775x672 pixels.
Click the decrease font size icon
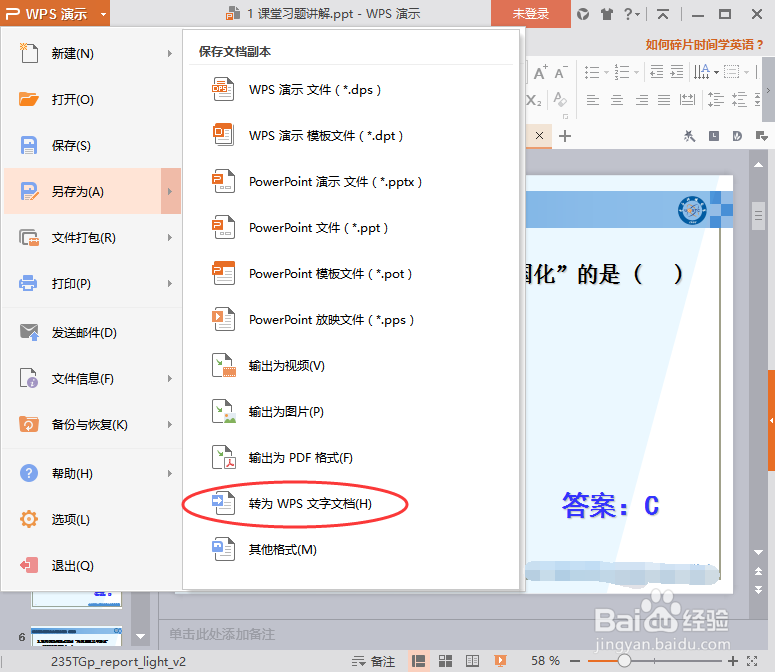[561, 72]
